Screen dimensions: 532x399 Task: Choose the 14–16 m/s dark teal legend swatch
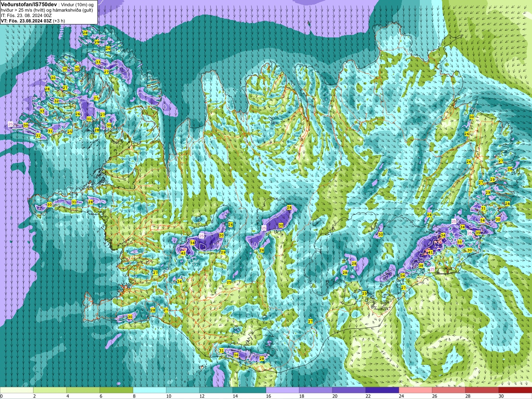pos(249,390)
